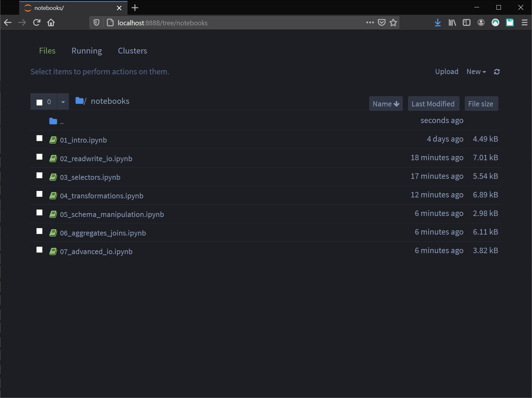Open the selection type dropdown arrow
The width and height of the screenshot is (532, 398).
coord(63,102)
